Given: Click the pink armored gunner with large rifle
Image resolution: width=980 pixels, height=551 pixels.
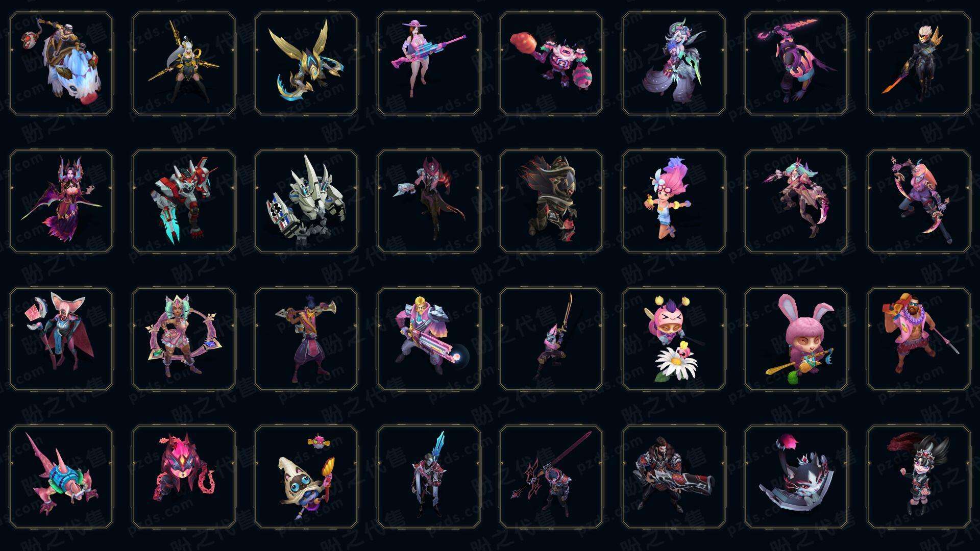Looking at the screenshot, I should point(429,339).
